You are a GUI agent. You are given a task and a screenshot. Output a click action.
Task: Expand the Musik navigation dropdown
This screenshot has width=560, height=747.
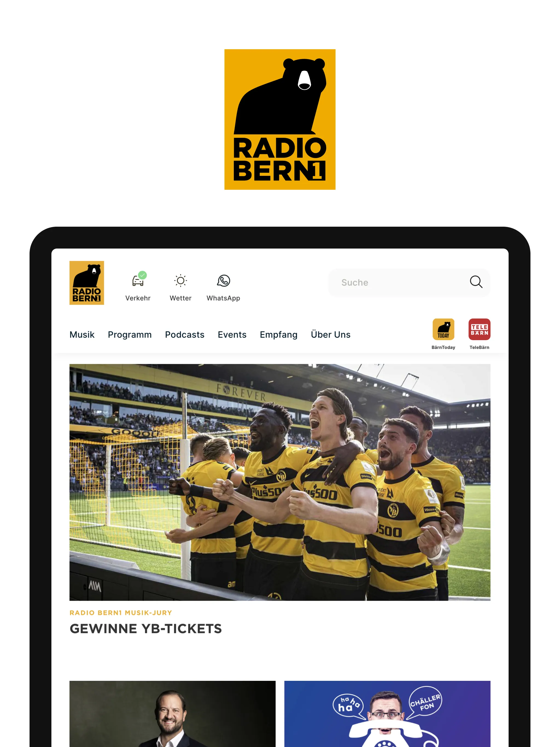click(82, 335)
